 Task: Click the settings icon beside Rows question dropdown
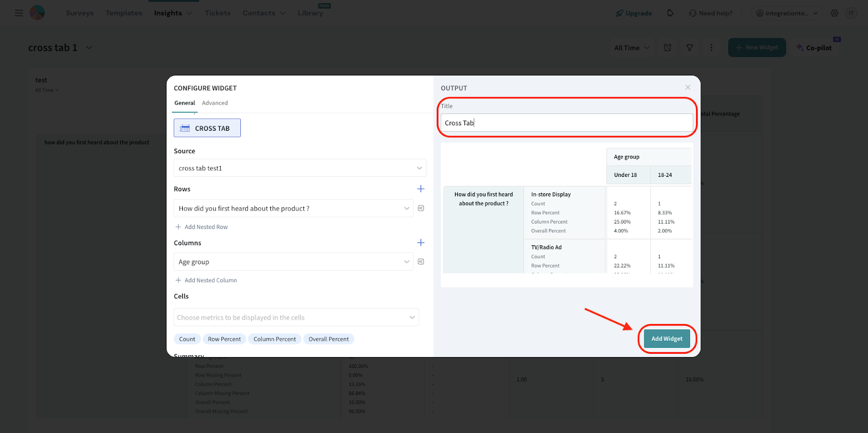pos(420,208)
